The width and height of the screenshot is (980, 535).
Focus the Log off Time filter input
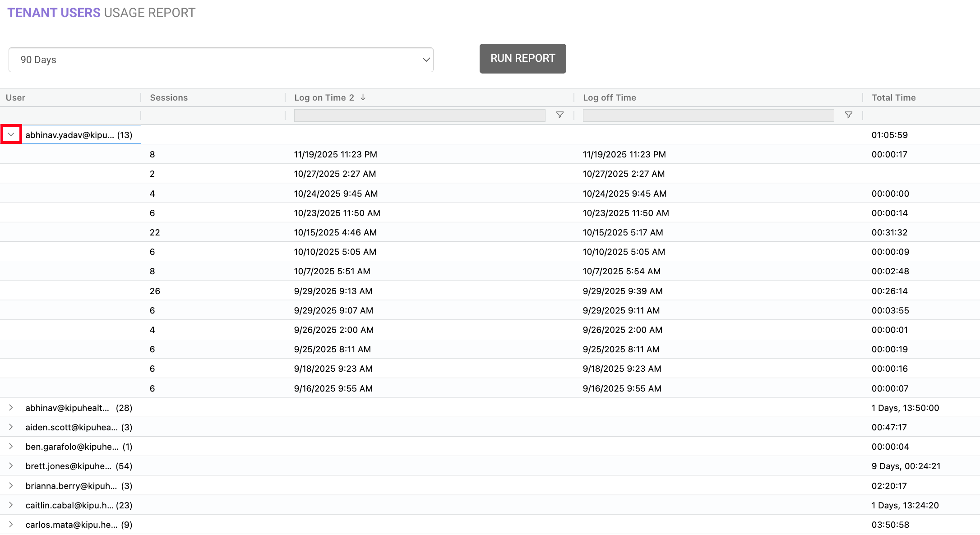[708, 115]
